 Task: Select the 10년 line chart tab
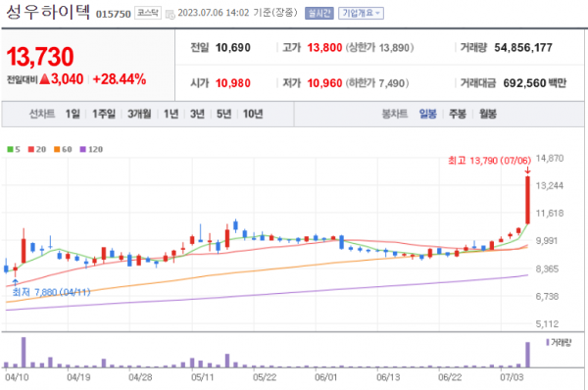(x=253, y=114)
